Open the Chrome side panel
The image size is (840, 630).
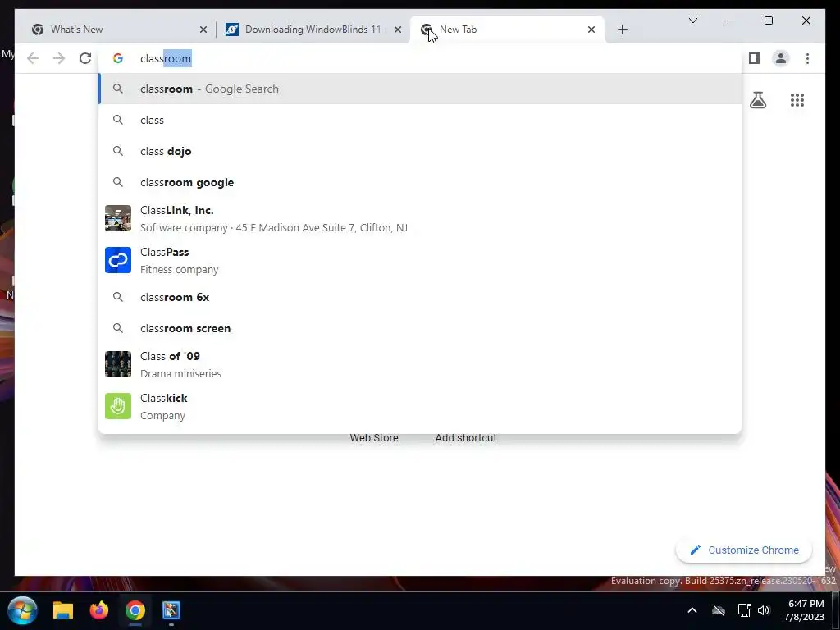(x=755, y=58)
